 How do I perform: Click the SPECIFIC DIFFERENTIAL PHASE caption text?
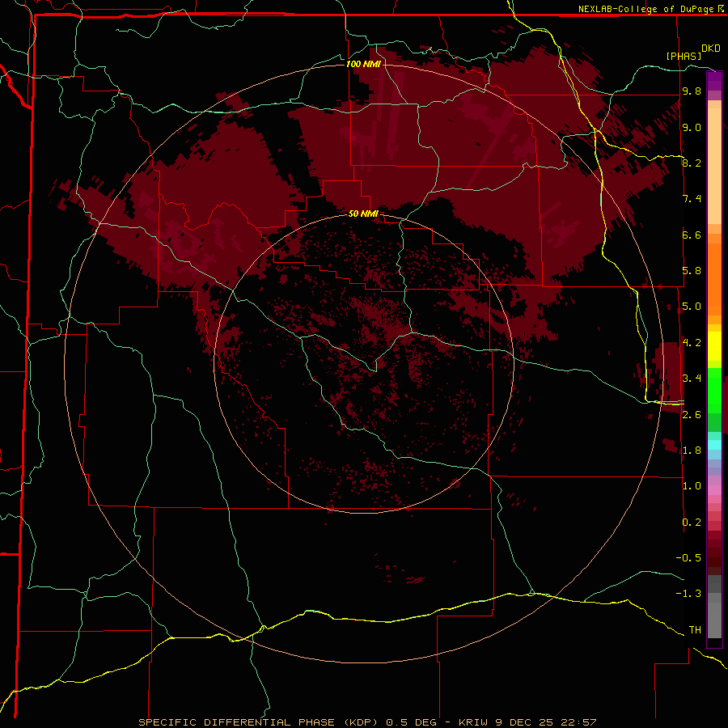pyautogui.click(x=236, y=722)
